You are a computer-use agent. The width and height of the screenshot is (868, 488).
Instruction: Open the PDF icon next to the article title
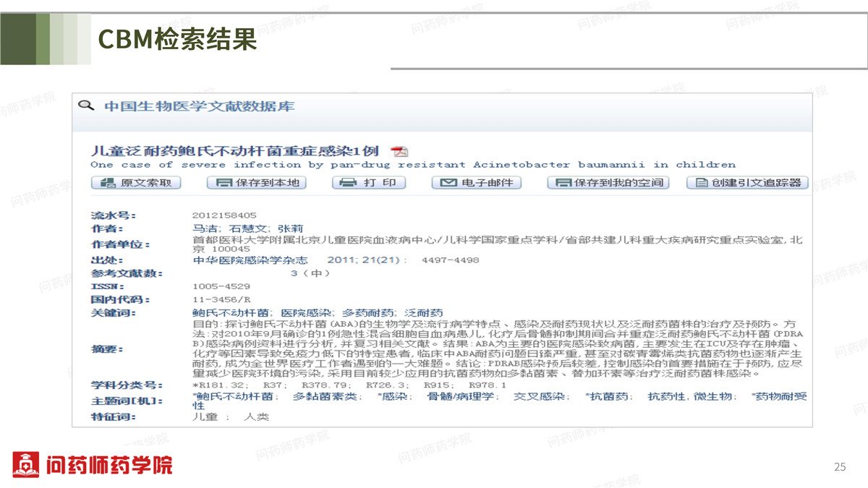(x=399, y=151)
